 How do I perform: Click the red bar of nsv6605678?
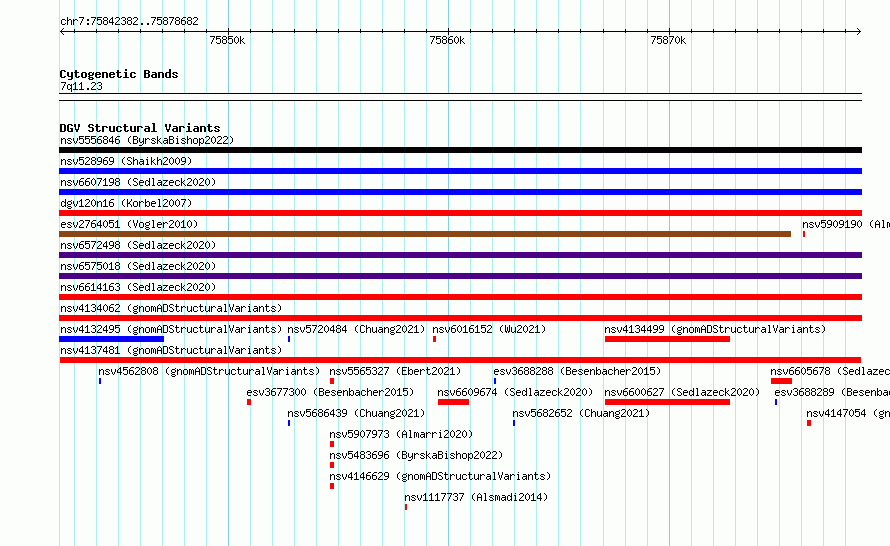point(781,381)
